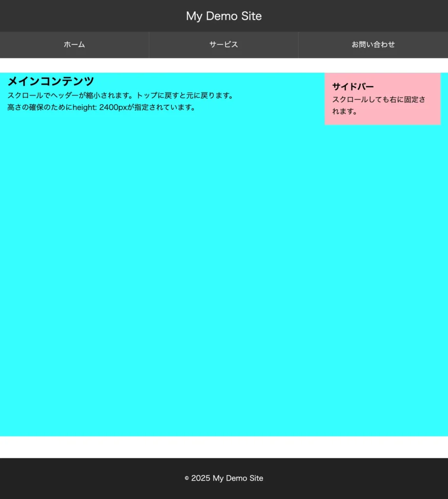Click the ホーム navigation link
Image resolution: width=448 pixels, height=499 pixels.
click(x=74, y=44)
